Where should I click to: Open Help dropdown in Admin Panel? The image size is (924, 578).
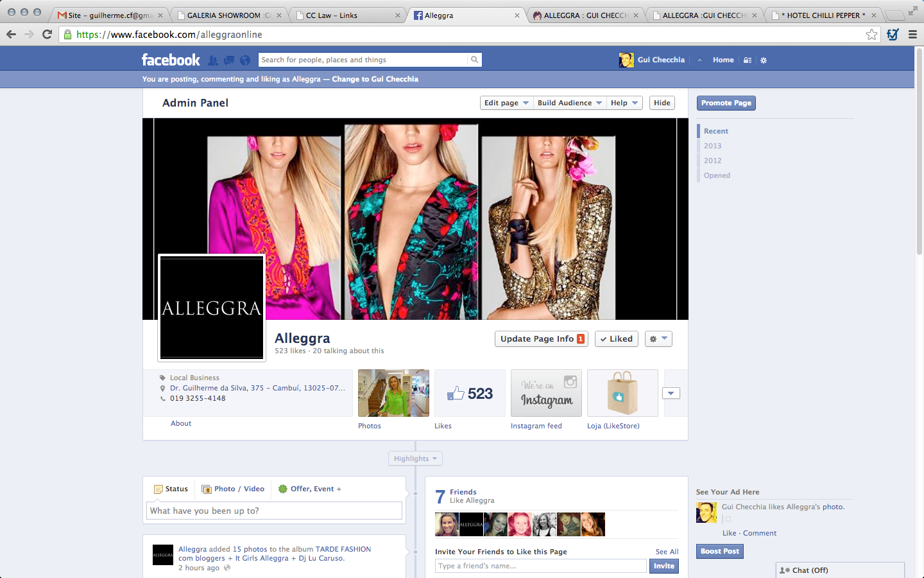click(624, 103)
